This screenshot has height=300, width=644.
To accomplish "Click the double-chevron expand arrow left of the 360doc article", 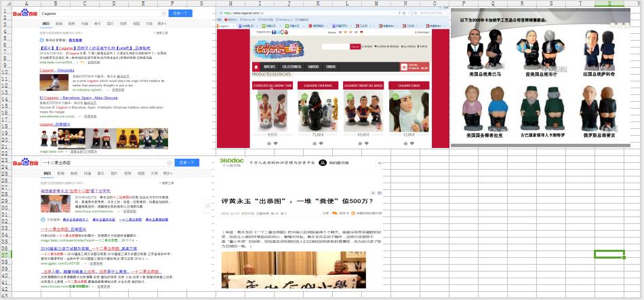I will (208, 206).
